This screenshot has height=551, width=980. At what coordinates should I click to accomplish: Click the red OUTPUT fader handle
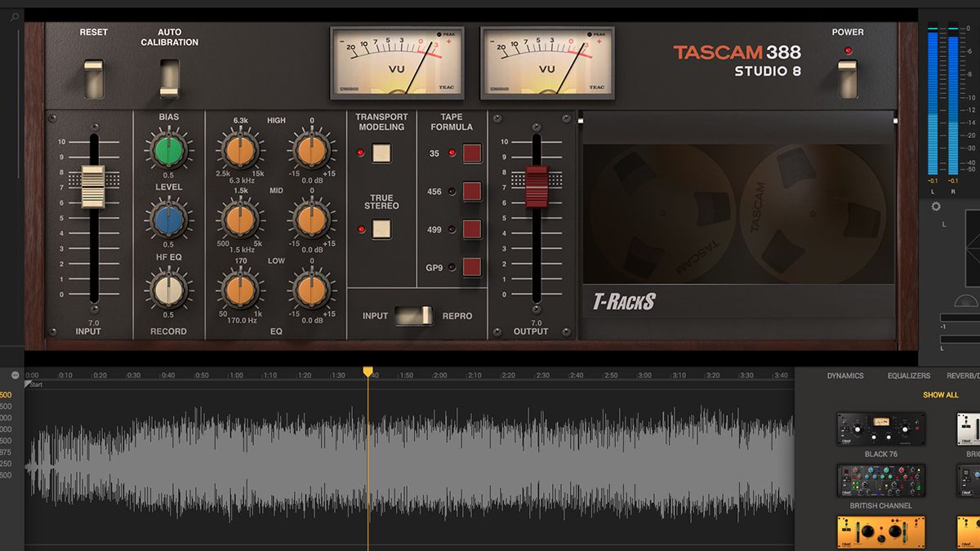(537, 186)
